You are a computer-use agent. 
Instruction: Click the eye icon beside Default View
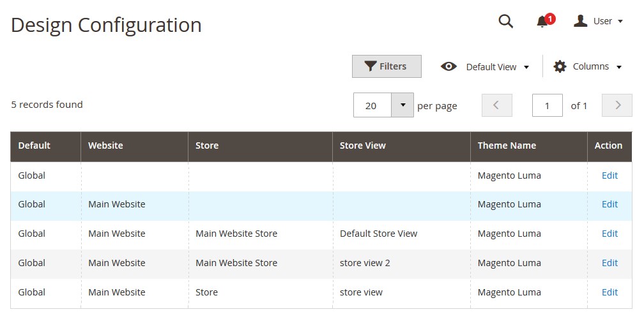[x=448, y=66]
